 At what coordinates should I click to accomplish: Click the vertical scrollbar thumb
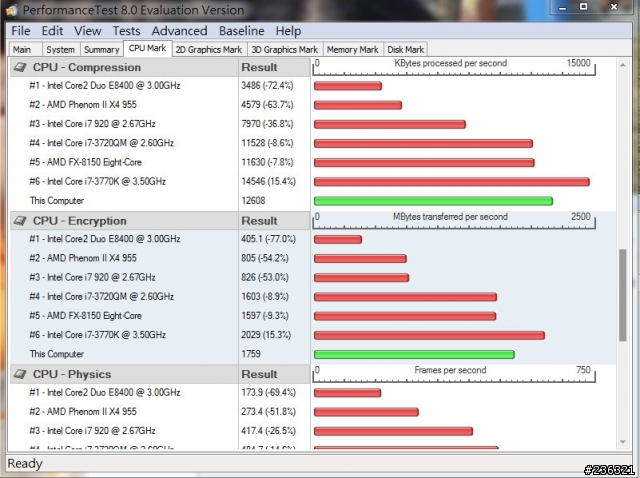coord(622,295)
